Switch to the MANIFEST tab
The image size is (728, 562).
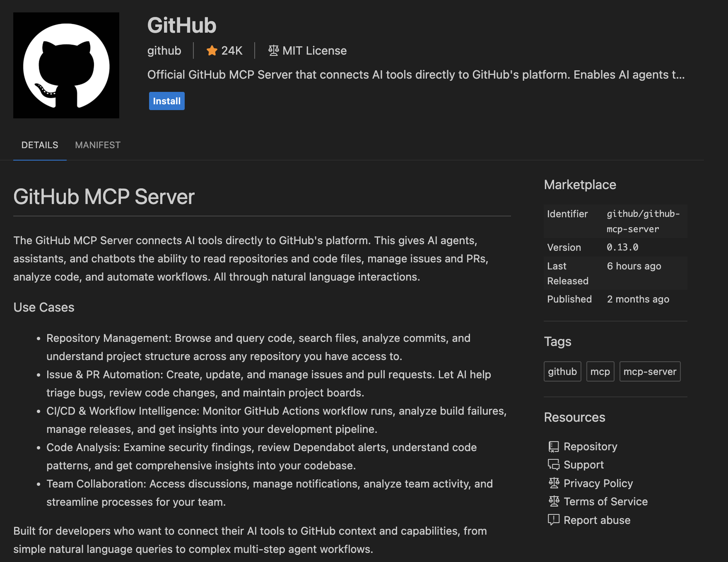click(x=98, y=145)
